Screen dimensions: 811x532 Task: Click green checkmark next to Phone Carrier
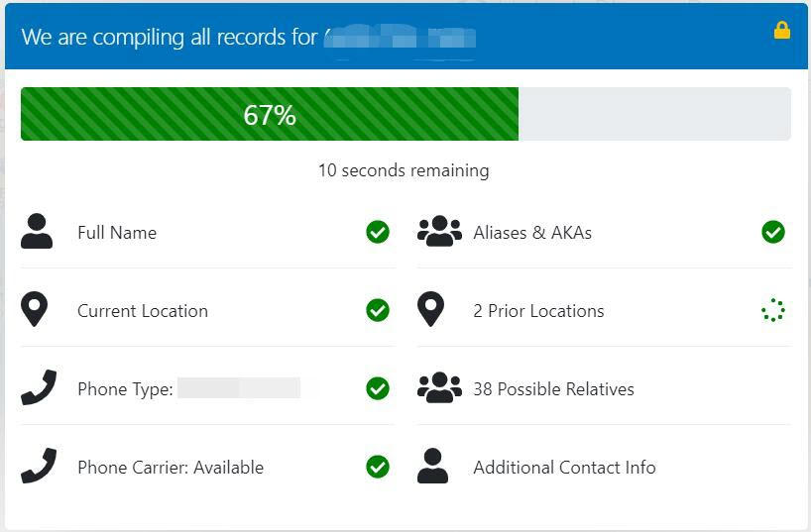[378, 467]
